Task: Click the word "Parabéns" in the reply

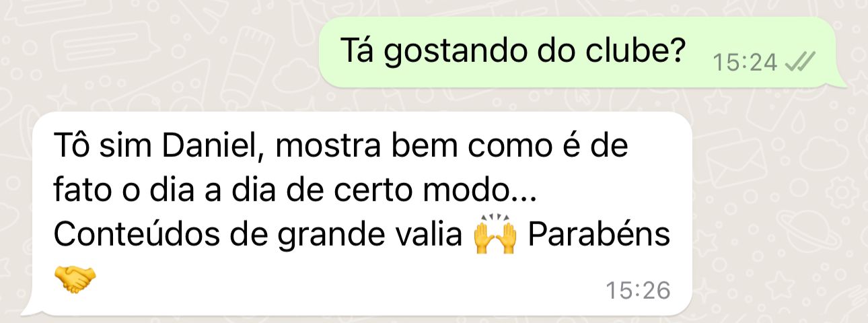Action: (599, 236)
